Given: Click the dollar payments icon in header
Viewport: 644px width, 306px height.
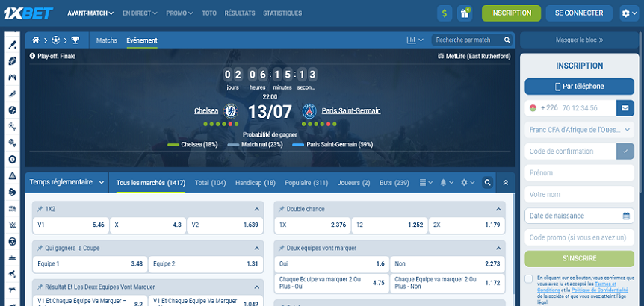Looking at the screenshot, I should coord(445,13).
